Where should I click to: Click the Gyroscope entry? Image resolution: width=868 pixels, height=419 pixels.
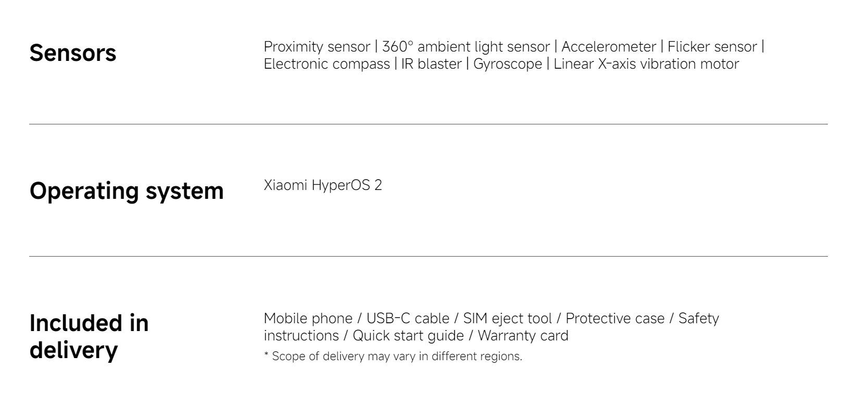click(507, 64)
